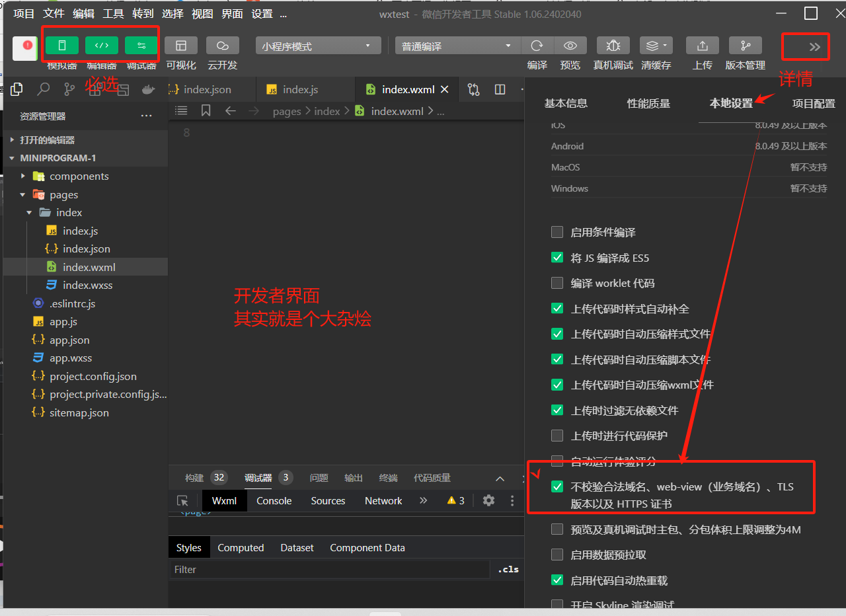Toggle 启用代码自动热重载 checkbox
This screenshot has height=616, width=846.
557,580
